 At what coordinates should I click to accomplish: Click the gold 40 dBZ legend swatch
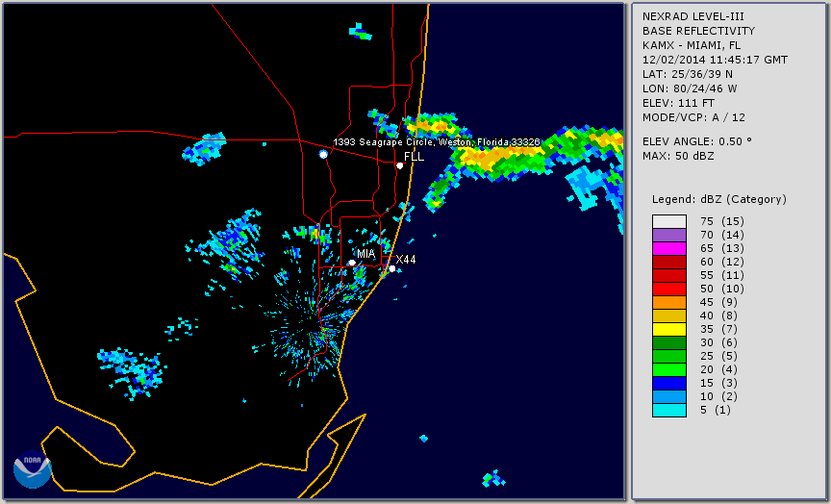coord(669,315)
